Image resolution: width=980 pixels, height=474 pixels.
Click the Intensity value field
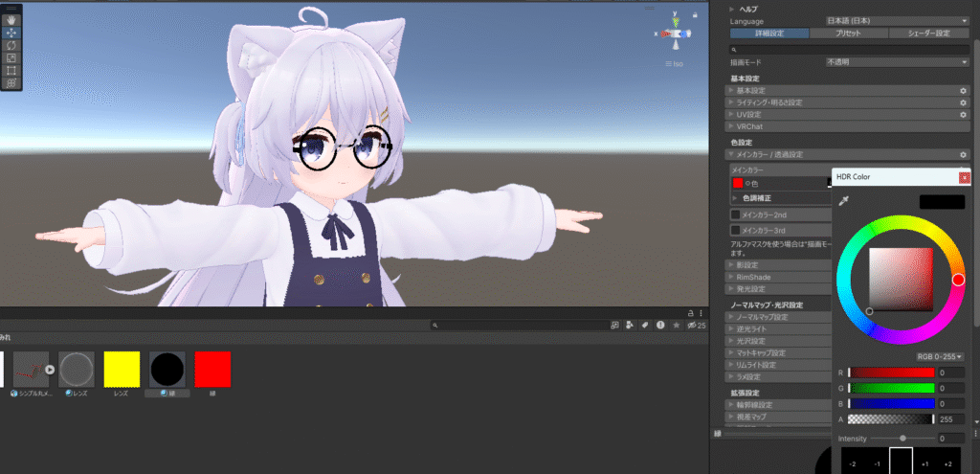(x=950, y=439)
